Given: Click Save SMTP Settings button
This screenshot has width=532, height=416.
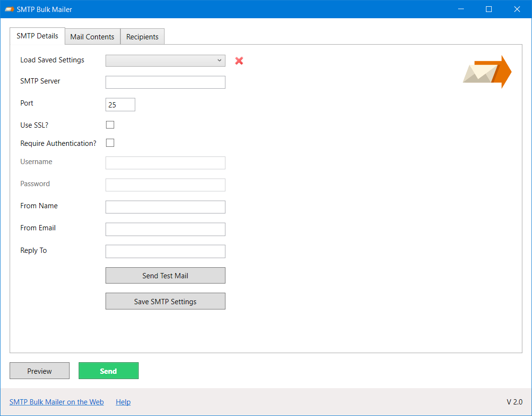Looking at the screenshot, I should (165, 301).
